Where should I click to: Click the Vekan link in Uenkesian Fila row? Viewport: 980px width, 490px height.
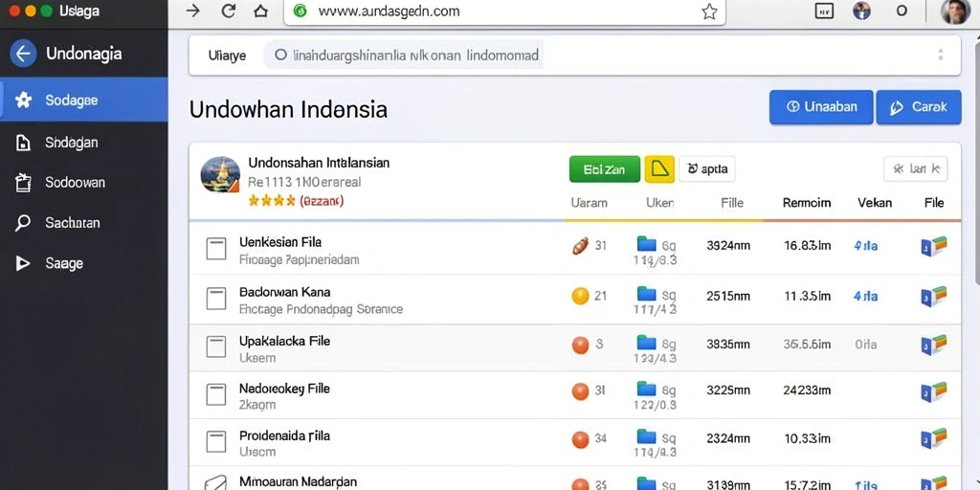coord(865,246)
